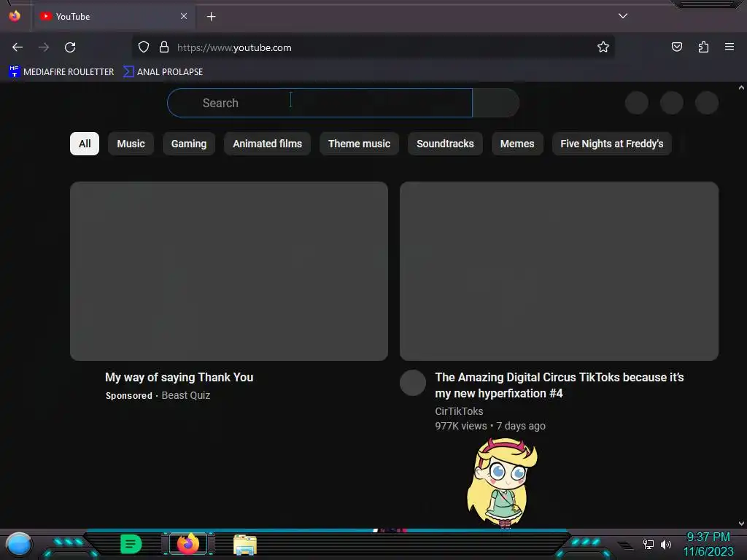Screen dimensions: 747x560
Task: Click the page scrollbar up arrow
Action: coord(741,87)
